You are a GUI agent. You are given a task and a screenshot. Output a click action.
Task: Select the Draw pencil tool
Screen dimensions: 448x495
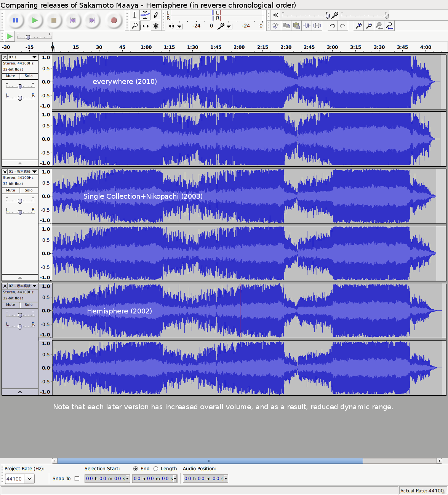click(x=156, y=15)
